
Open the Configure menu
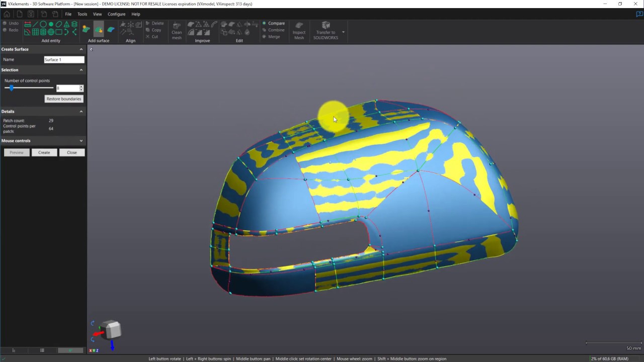point(116,14)
